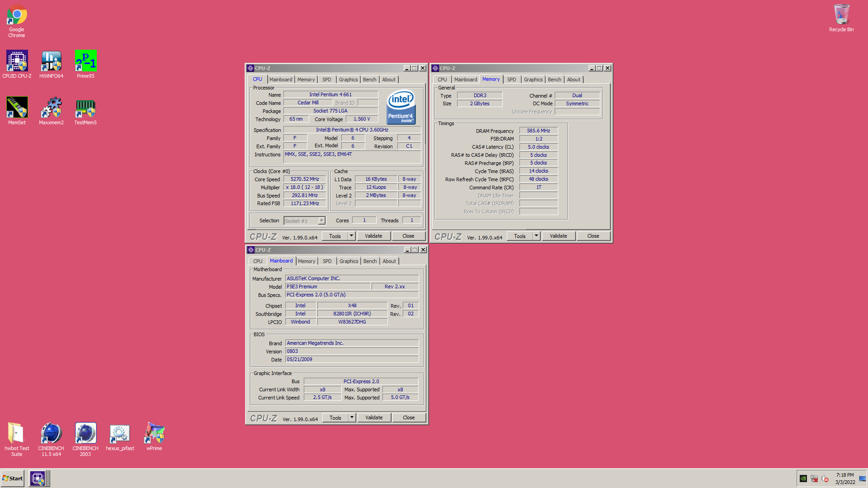This screenshot has width=868, height=488.
Task: Click CPU-Z title icon in CPU window
Action: 250,68
